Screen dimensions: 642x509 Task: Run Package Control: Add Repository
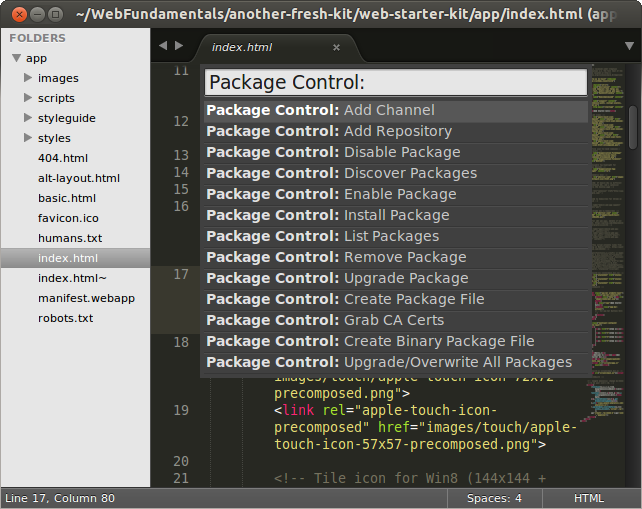(x=395, y=131)
